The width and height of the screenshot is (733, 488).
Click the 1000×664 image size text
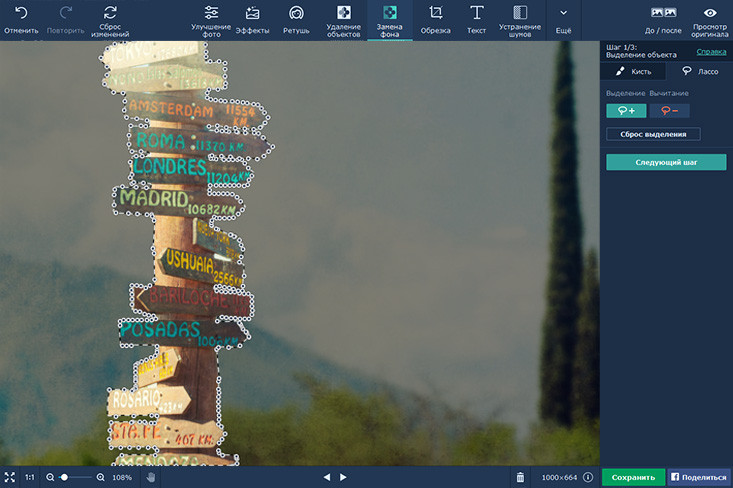tap(560, 477)
